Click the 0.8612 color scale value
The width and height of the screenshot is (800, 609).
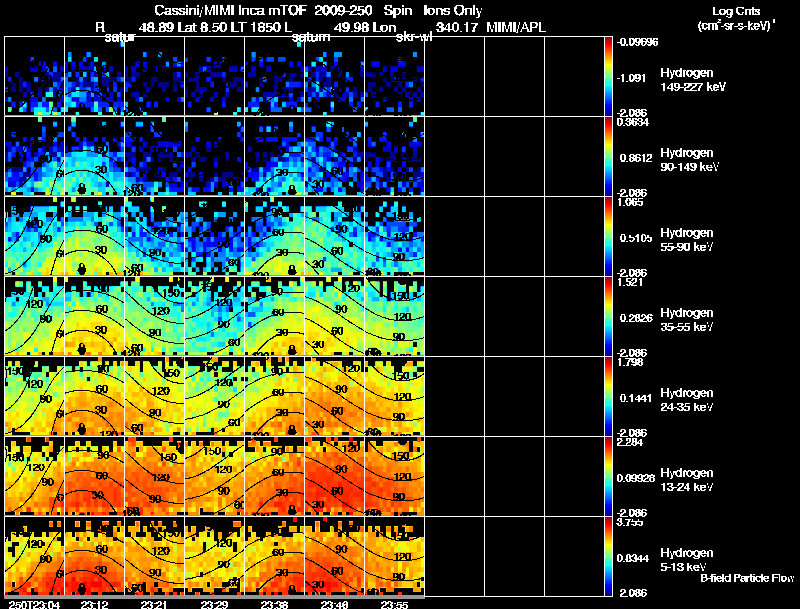coord(636,158)
